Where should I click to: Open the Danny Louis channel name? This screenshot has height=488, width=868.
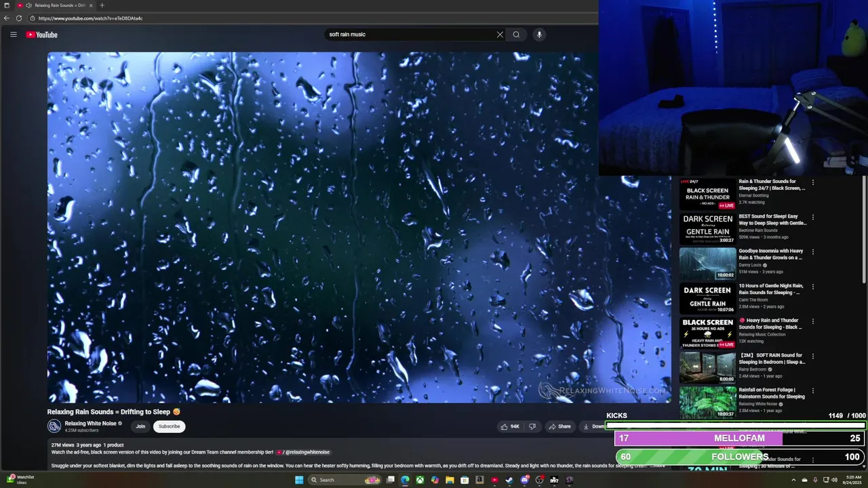click(x=750, y=265)
